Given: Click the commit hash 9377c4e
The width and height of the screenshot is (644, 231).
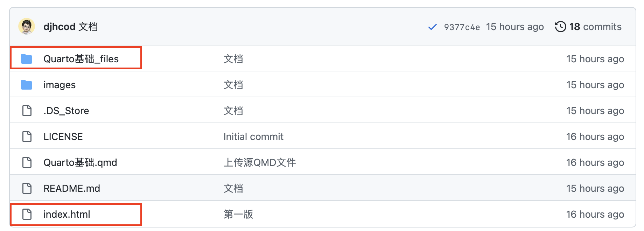Looking at the screenshot, I should pos(462,26).
